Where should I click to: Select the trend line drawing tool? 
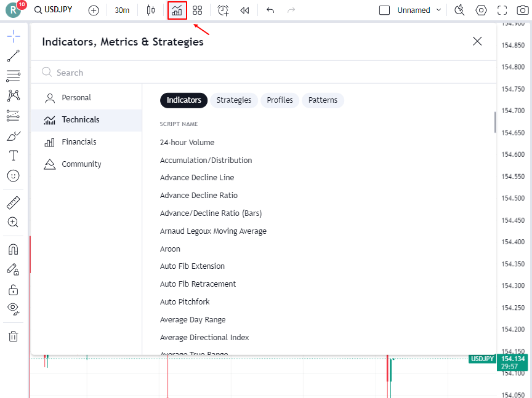pyautogui.click(x=13, y=56)
